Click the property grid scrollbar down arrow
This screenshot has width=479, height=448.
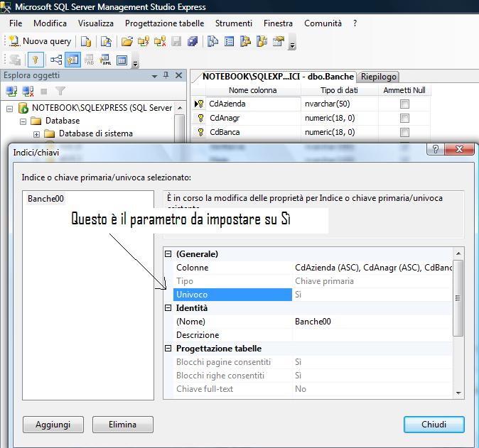(458, 393)
